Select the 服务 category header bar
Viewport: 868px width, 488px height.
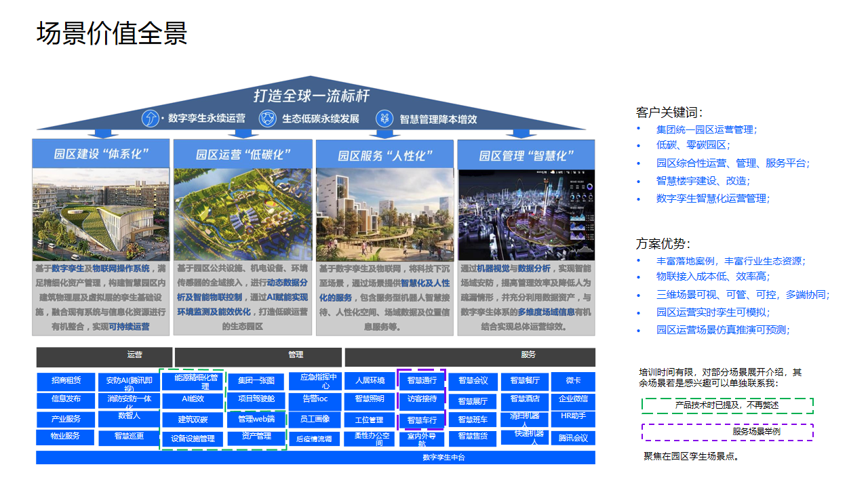point(470,357)
